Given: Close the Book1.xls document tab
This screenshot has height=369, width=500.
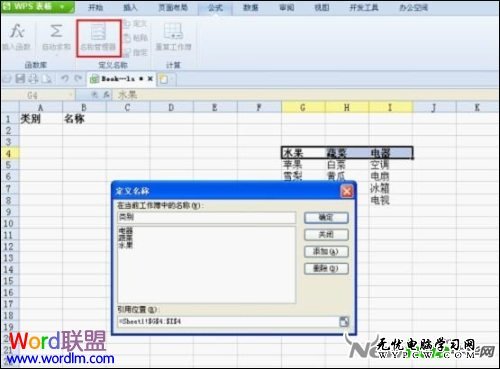Looking at the screenshot, I should click(150, 79).
